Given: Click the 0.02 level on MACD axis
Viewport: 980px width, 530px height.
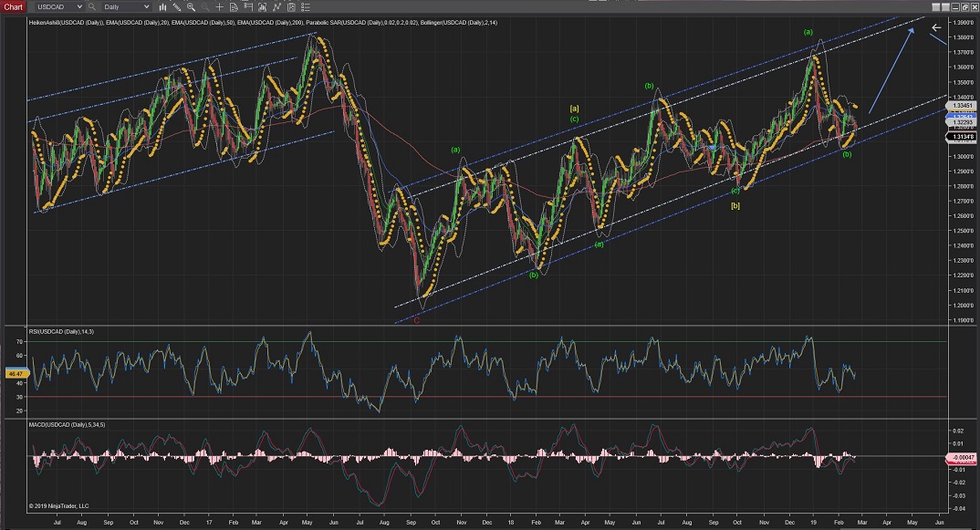Looking at the screenshot, I should coord(958,431).
